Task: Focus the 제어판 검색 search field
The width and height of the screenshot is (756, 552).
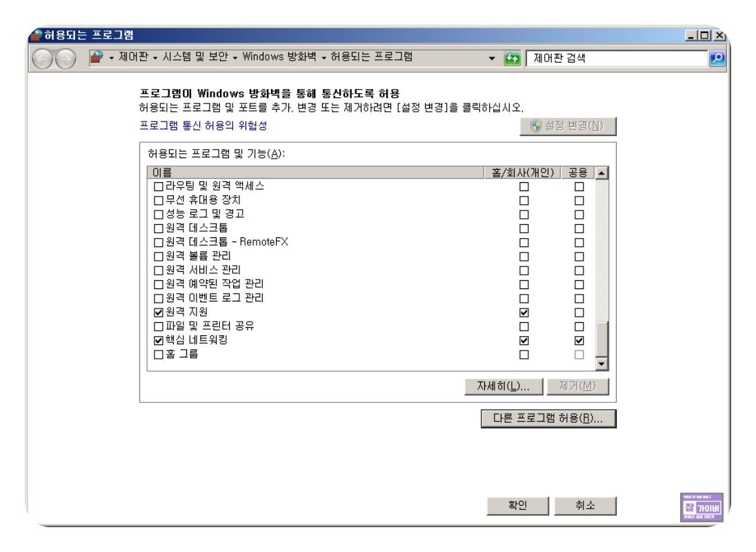Action: point(617,59)
